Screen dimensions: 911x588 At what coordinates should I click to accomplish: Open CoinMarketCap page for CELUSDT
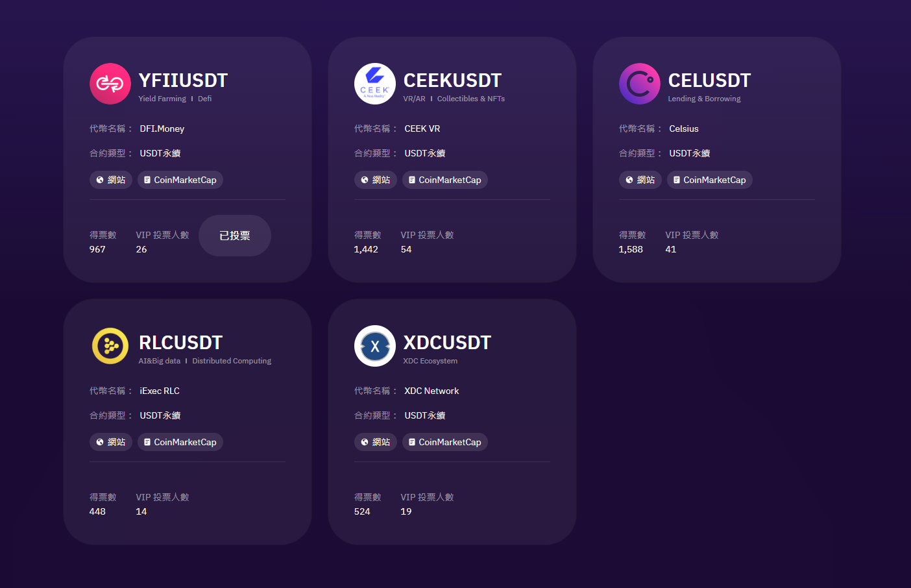pyautogui.click(x=710, y=180)
